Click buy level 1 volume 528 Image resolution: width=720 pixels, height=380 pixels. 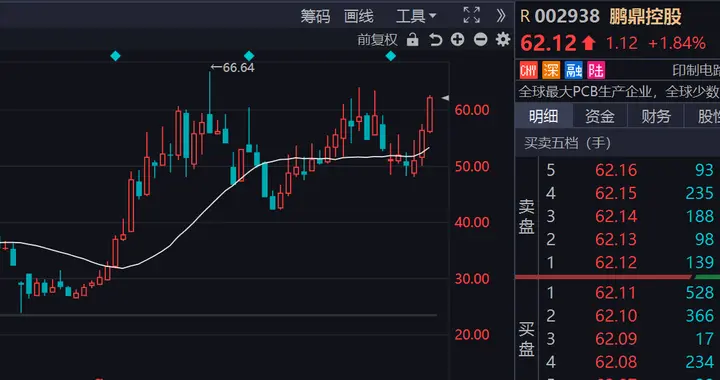(700, 293)
